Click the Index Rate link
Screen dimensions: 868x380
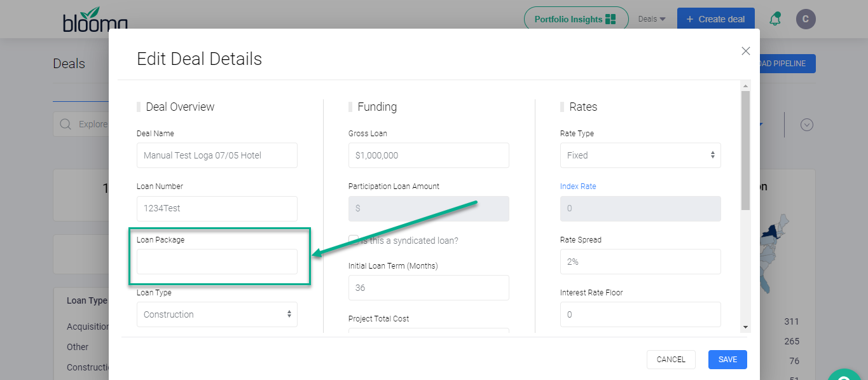click(x=578, y=186)
